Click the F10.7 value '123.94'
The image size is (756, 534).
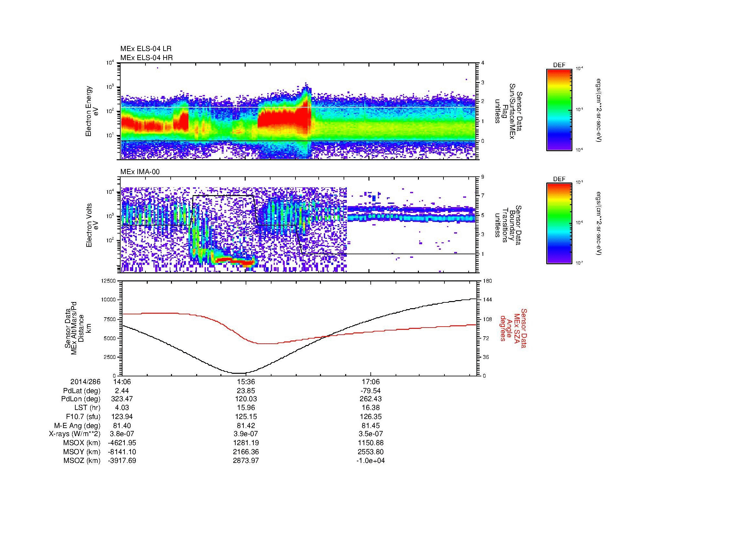[x=122, y=417]
